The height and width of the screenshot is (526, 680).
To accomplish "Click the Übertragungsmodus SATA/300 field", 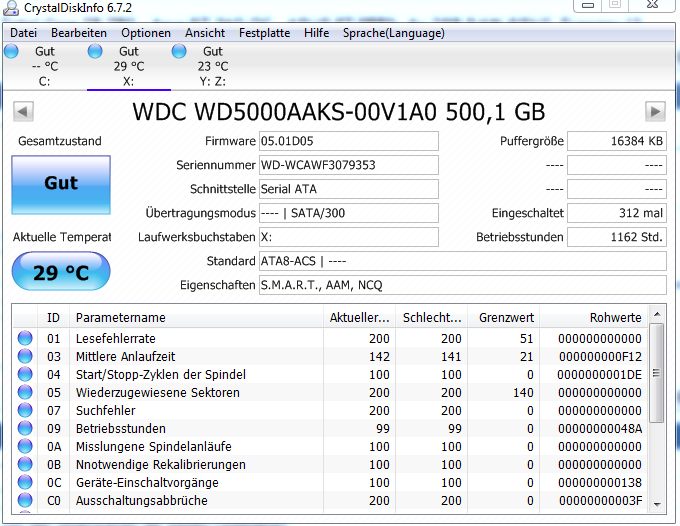I will 349,213.
